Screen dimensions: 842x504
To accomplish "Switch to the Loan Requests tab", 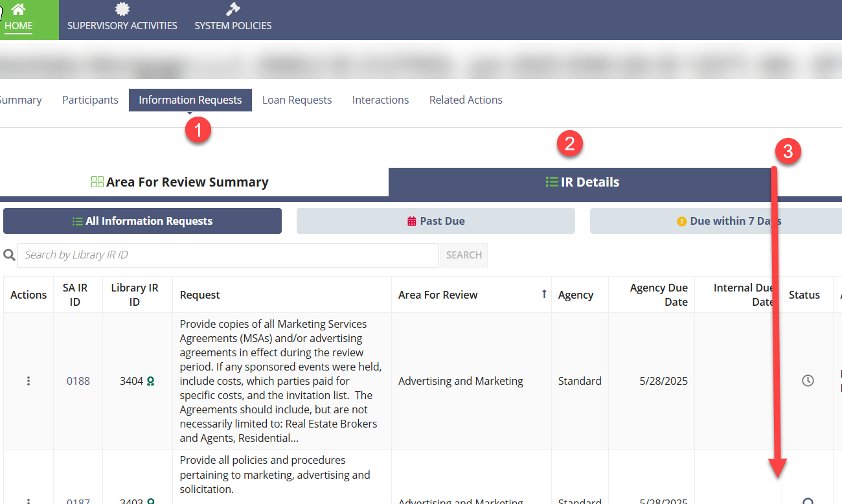I will pyautogui.click(x=297, y=100).
